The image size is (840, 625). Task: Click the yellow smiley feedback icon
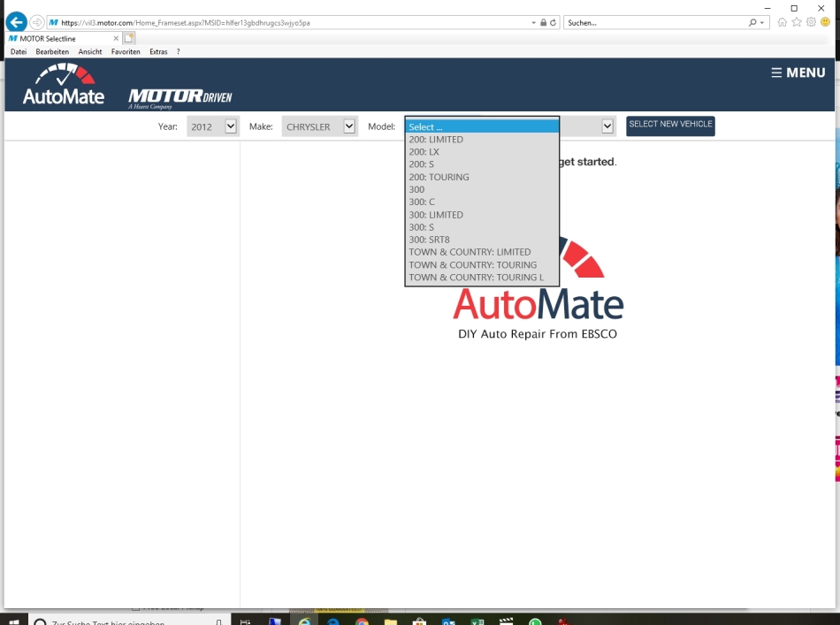tap(825, 22)
